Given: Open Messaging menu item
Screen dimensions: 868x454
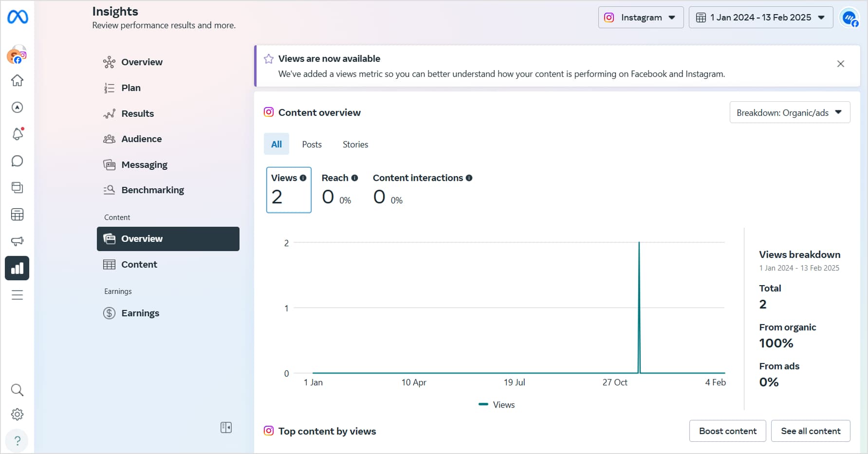Looking at the screenshot, I should pos(168,165).
